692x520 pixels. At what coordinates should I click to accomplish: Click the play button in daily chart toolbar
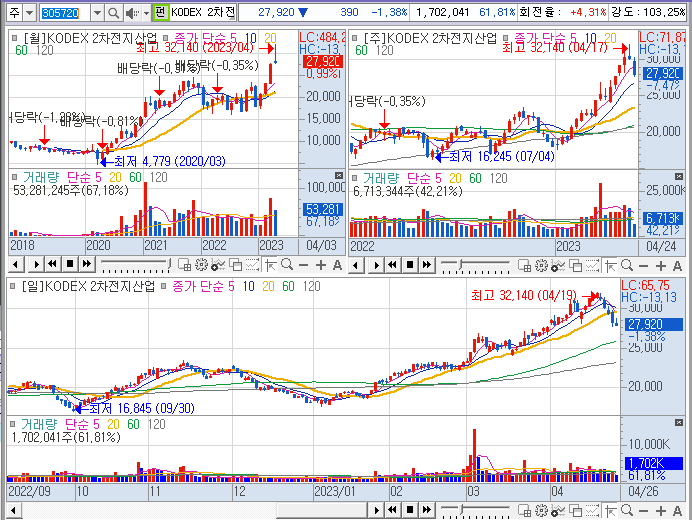click(x=376, y=511)
